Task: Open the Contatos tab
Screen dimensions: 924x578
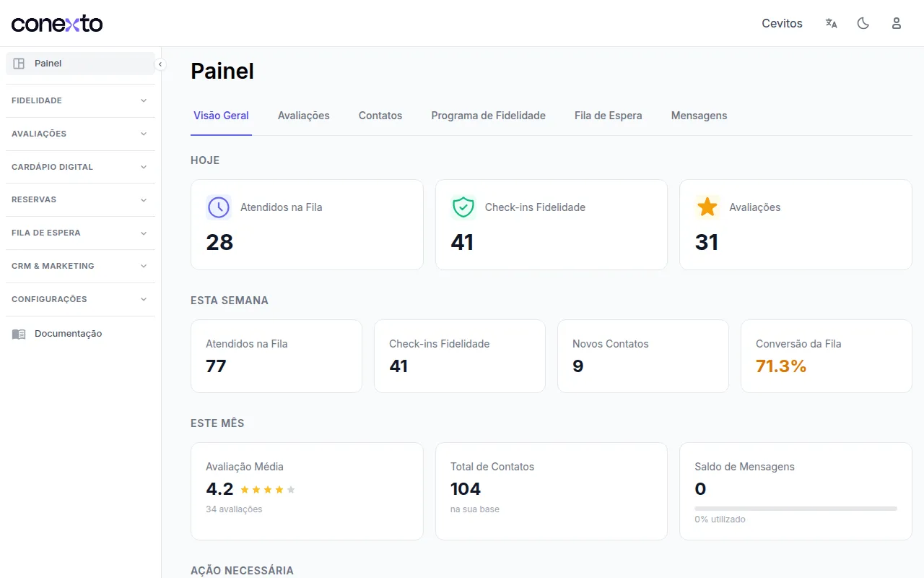Action: [380, 116]
